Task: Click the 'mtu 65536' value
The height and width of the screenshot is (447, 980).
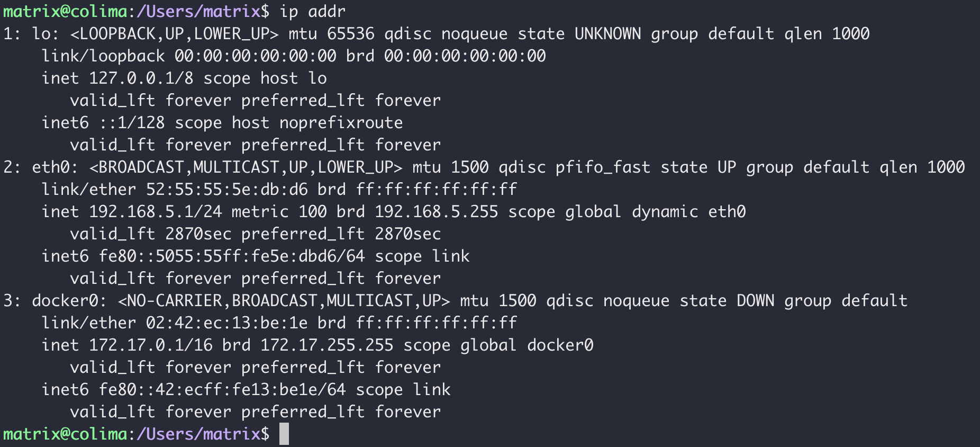Action: 331,34
